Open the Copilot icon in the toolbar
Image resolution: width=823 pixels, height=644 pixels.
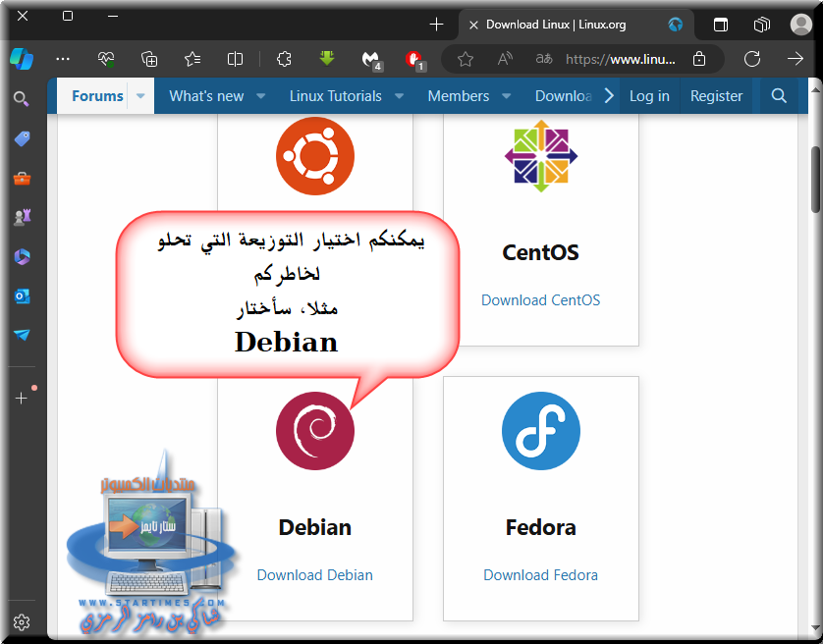(x=22, y=59)
